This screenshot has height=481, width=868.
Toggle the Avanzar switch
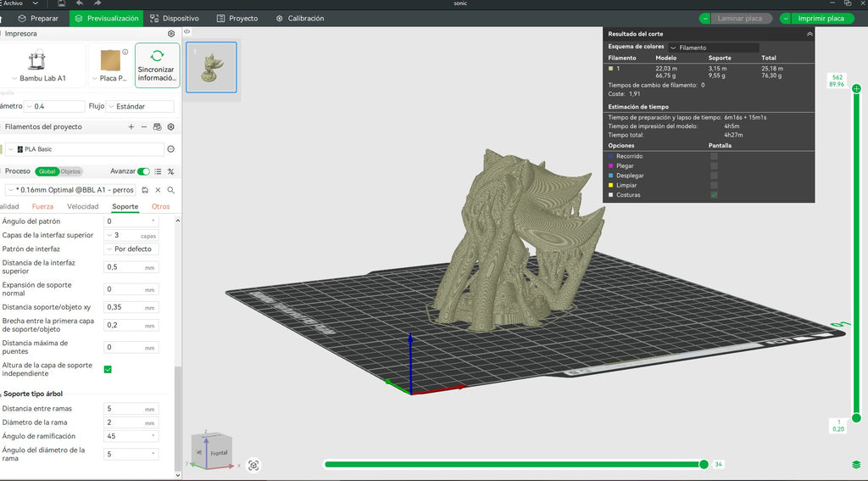click(143, 171)
